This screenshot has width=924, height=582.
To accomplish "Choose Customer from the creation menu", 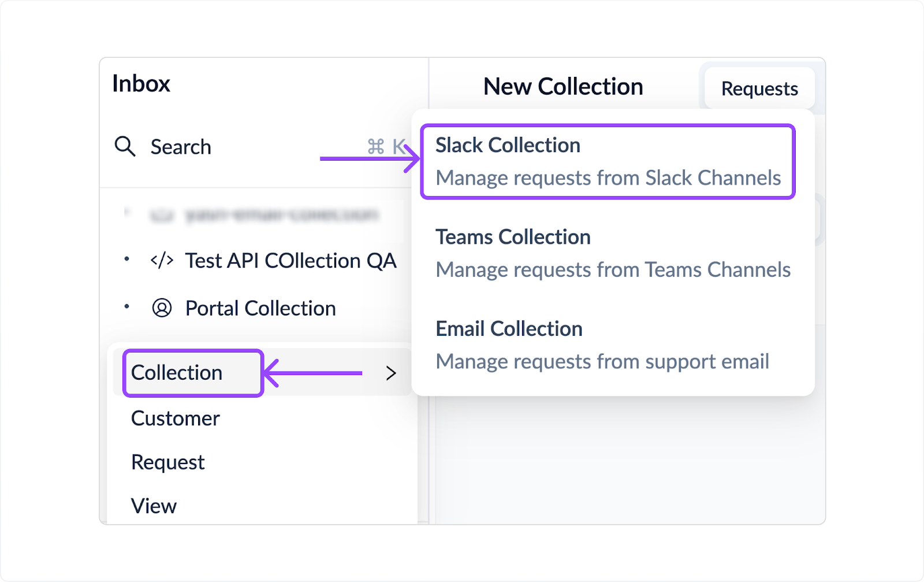I will 175,418.
